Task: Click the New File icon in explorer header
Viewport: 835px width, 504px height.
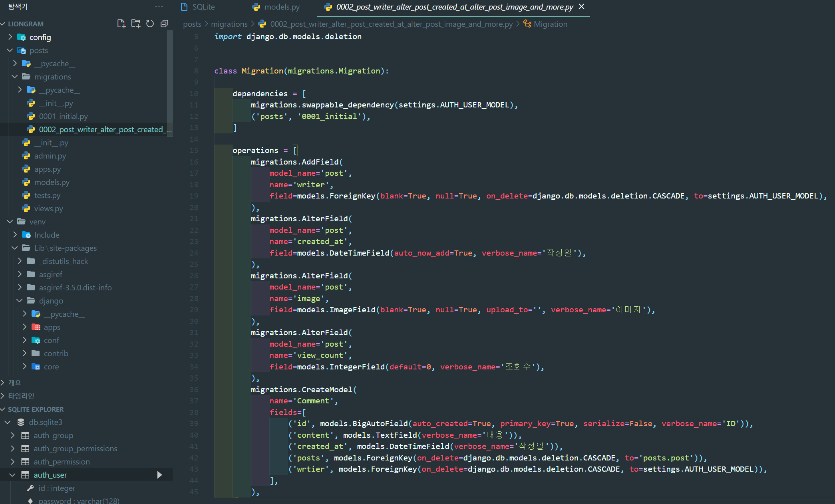Action: click(121, 24)
